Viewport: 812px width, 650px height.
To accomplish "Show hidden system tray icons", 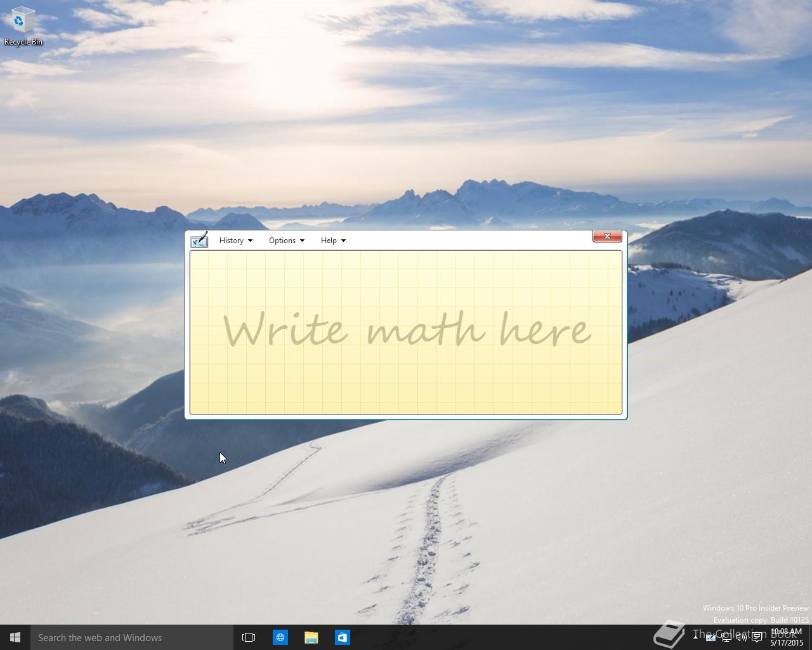I will (695, 637).
